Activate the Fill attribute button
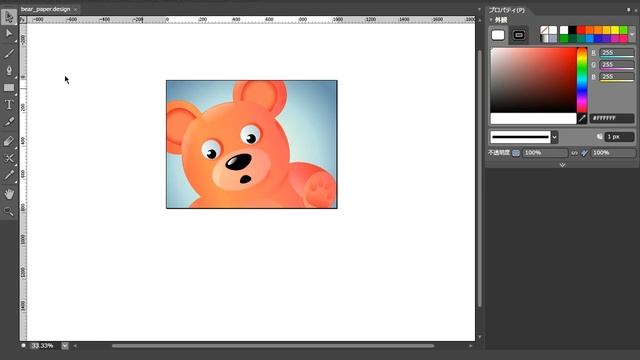This screenshot has width=640, height=360. 498,35
